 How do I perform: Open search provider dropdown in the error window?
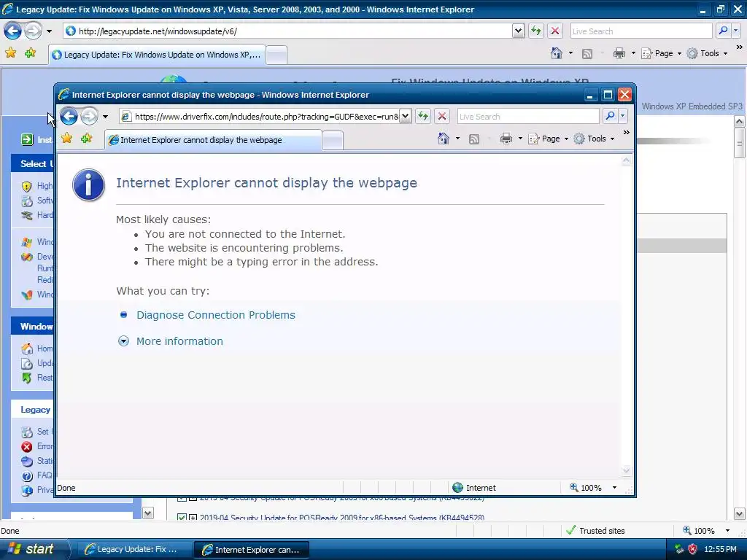623,116
